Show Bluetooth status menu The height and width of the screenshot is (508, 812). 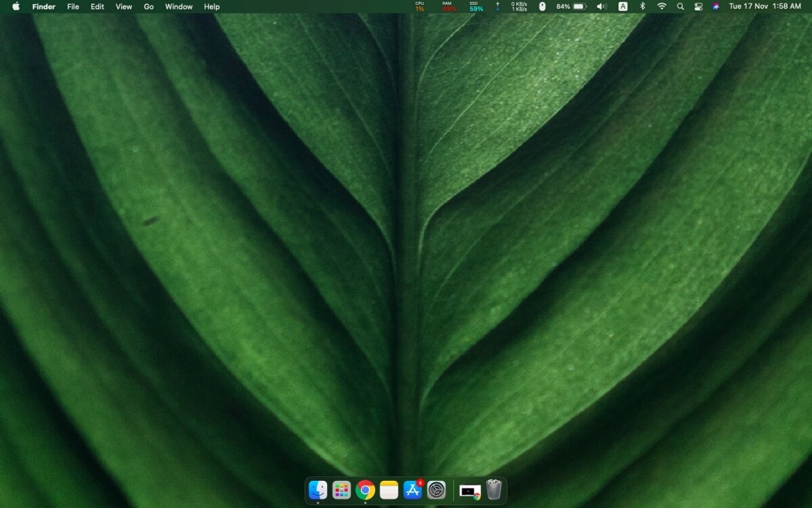click(x=641, y=6)
